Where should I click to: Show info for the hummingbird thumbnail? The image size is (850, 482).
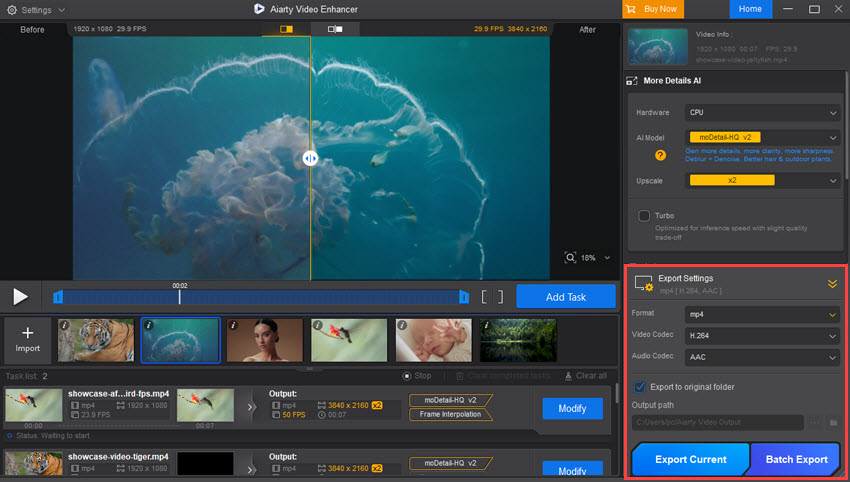[x=318, y=325]
